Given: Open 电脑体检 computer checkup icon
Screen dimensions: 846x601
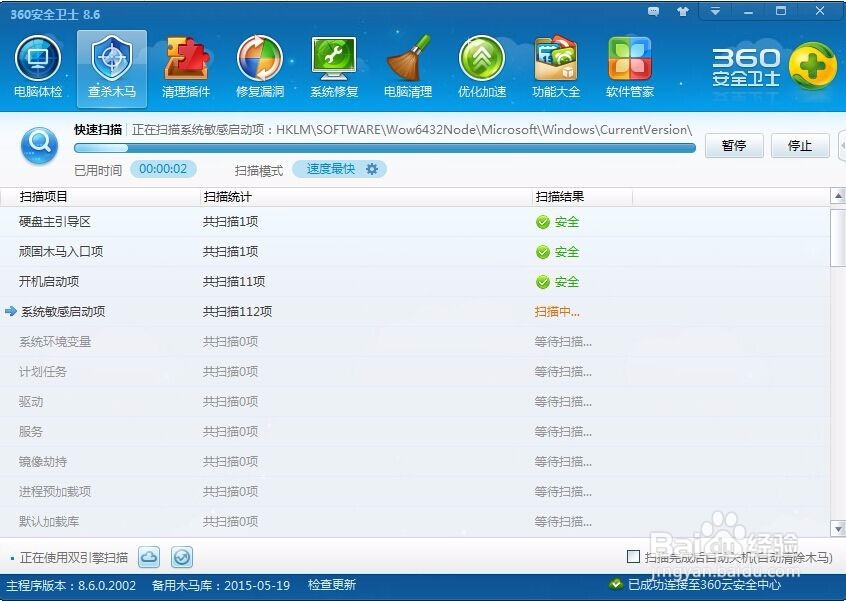Looking at the screenshot, I should [38, 67].
